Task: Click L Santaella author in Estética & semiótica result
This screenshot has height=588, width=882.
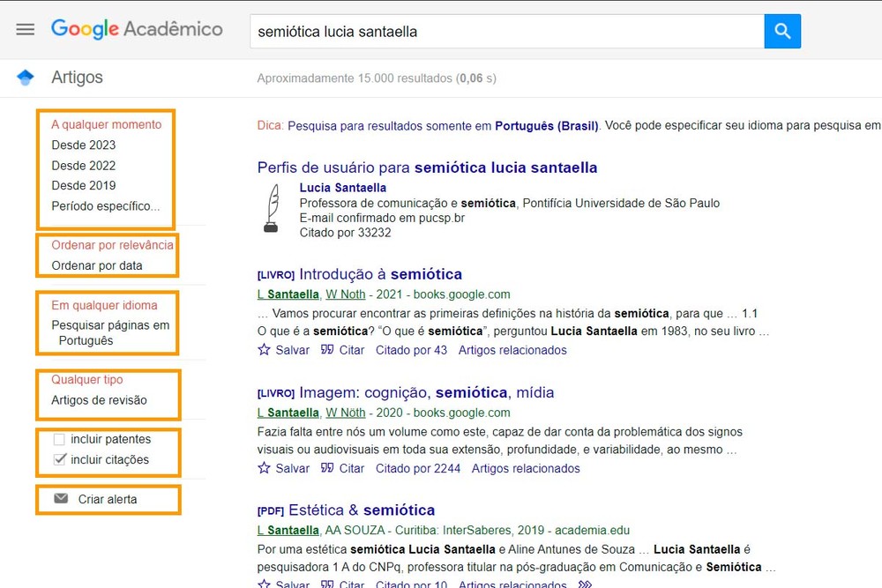Action: [288, 530]
